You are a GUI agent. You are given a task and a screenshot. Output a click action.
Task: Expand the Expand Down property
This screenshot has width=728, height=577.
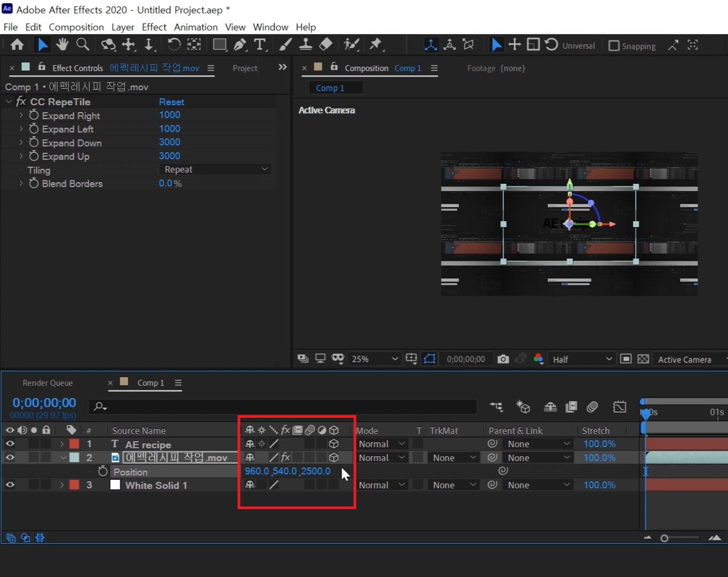[21, 143]
